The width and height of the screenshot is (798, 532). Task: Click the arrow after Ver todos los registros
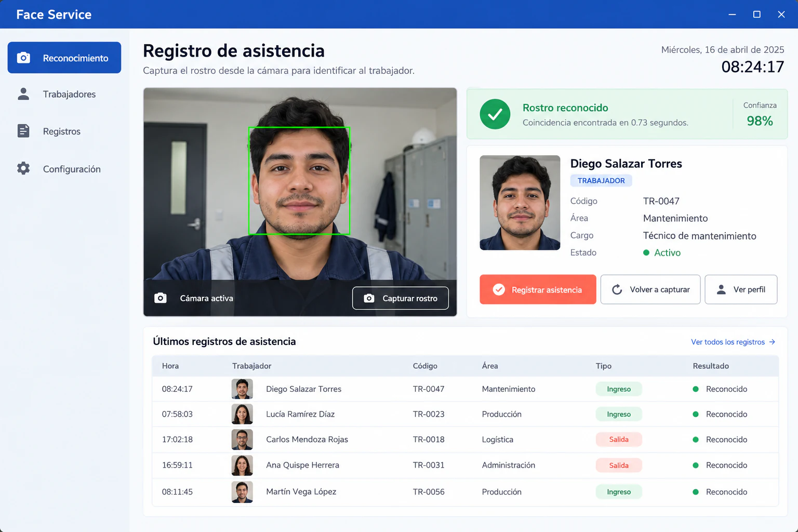click(x=772, y=342)
